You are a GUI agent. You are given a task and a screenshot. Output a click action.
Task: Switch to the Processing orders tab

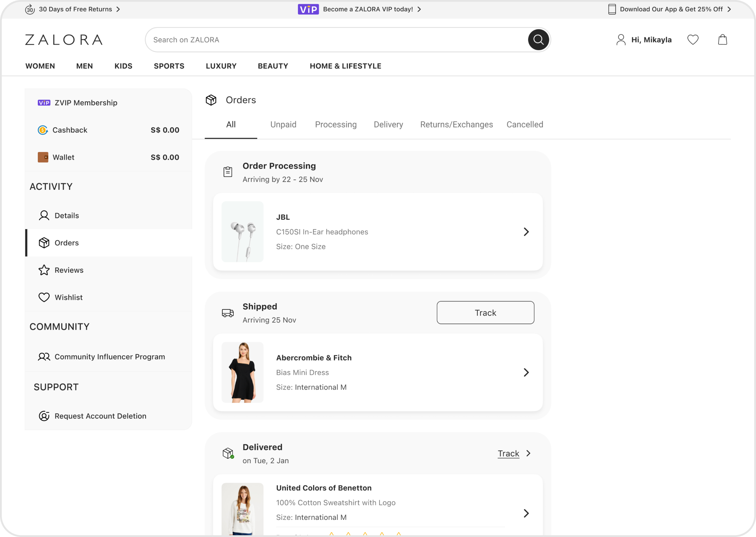point(336,125)
